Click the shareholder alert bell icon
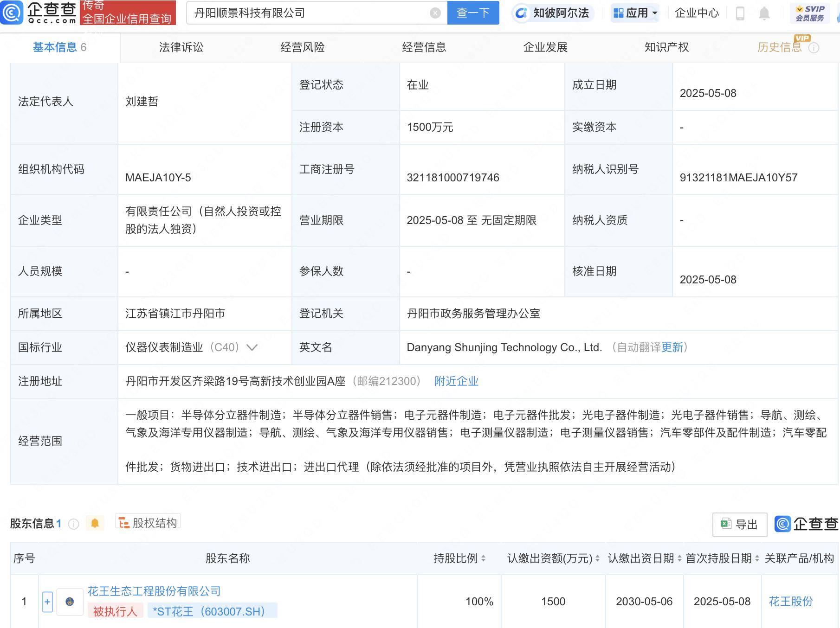 coord(95,524)
